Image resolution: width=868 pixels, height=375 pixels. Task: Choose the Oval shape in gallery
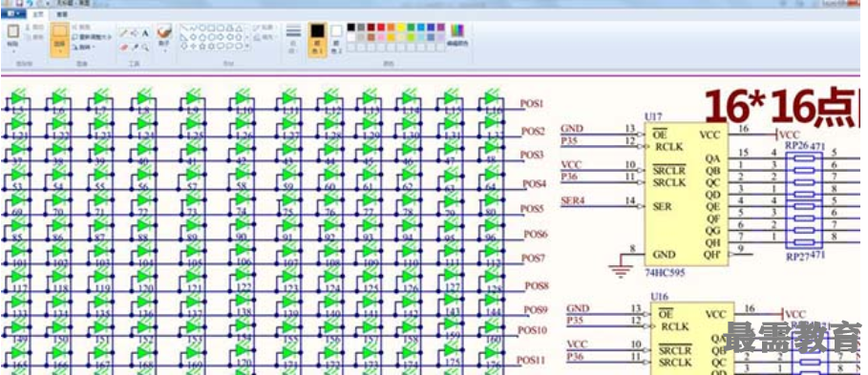202,28
